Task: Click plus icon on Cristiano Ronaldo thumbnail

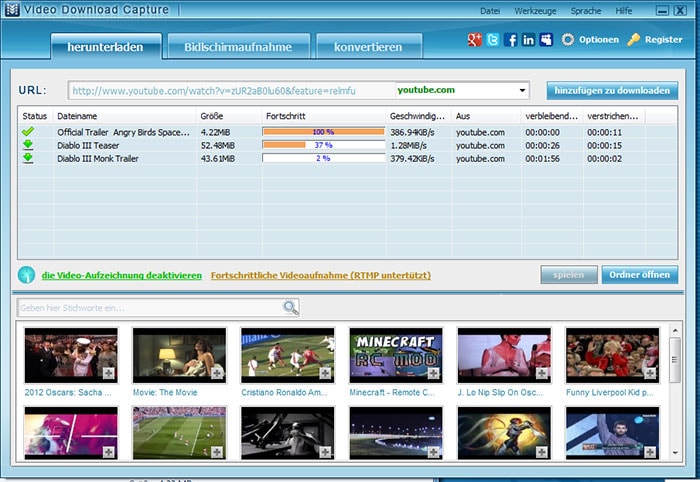Action: click(325, 373)
